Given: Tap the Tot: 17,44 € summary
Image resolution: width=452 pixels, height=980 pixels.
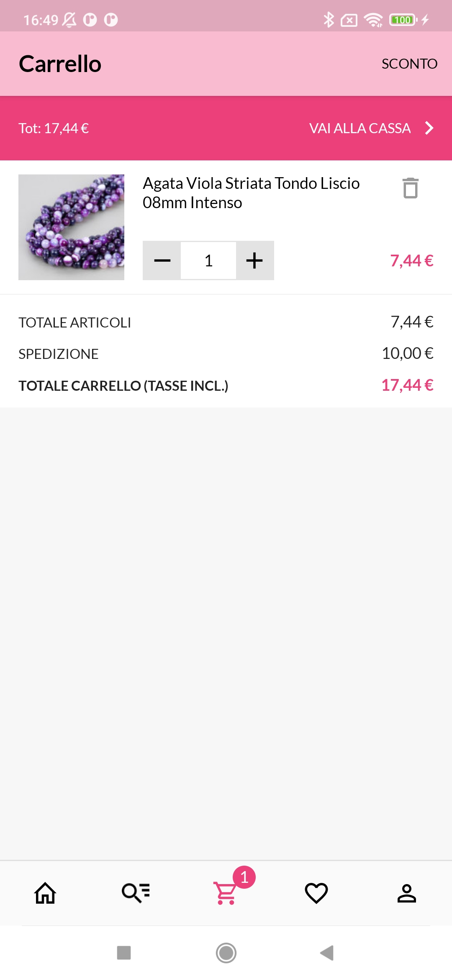Looking at the screenshot, I should pyautogui.click(x=54, y=128).
